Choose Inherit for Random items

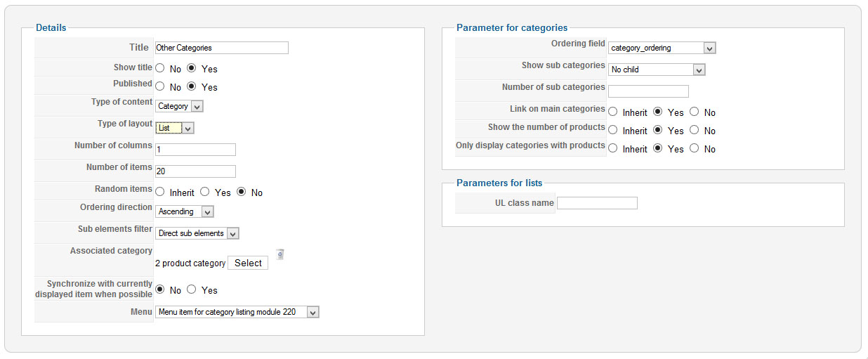click(x=160, y=192)
